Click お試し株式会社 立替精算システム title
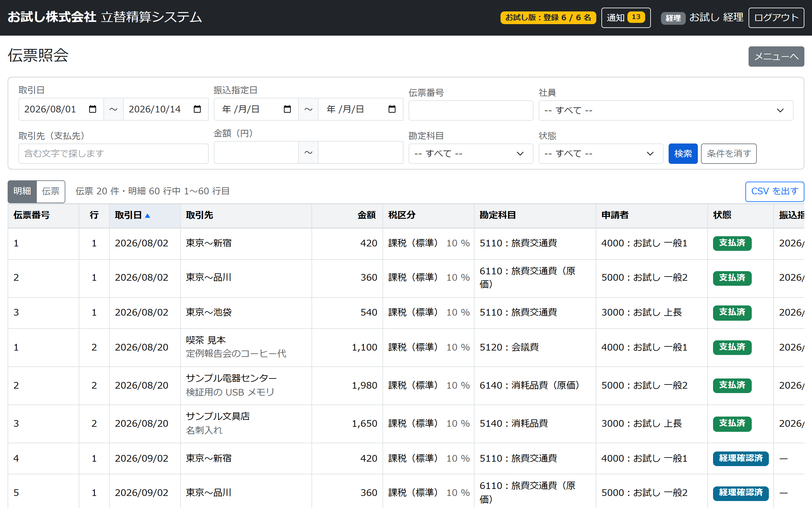The height and width of the screenshot is (508, 812). point(105,17)
